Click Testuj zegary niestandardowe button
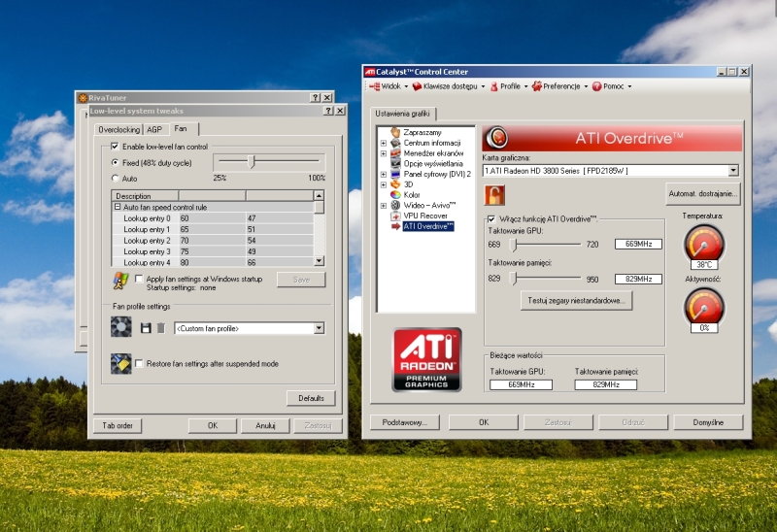 click(576, 301)
